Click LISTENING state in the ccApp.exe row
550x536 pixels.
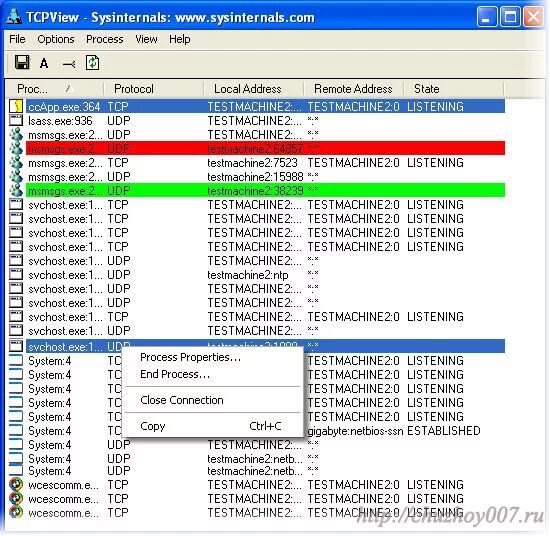(x=435, y=107)
